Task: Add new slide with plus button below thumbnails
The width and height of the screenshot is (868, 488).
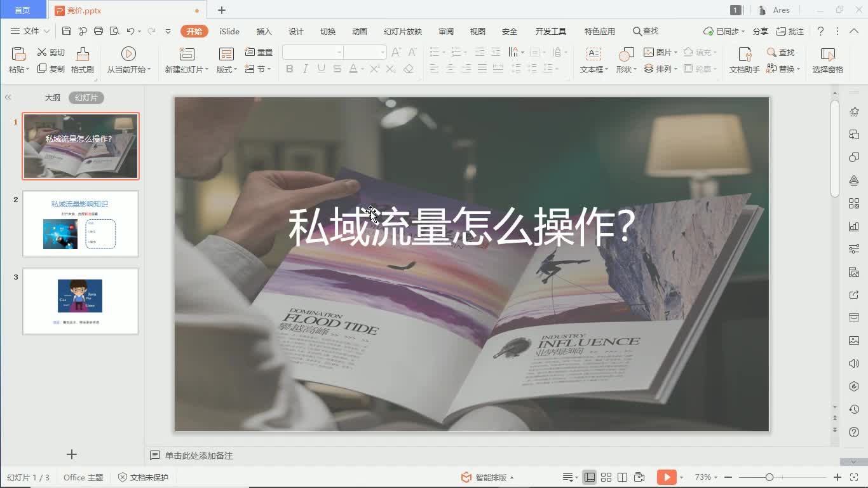Action: pyautogui.click(x=72, y=454)
